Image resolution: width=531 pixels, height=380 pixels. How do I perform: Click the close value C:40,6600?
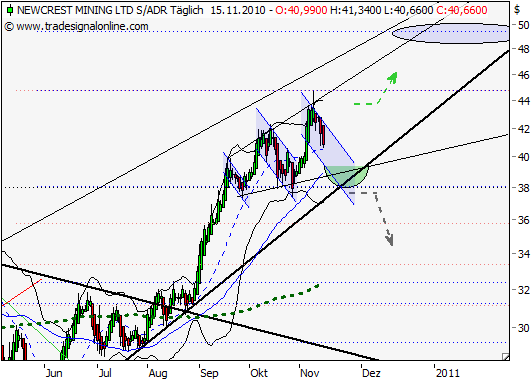pos(462,10)
